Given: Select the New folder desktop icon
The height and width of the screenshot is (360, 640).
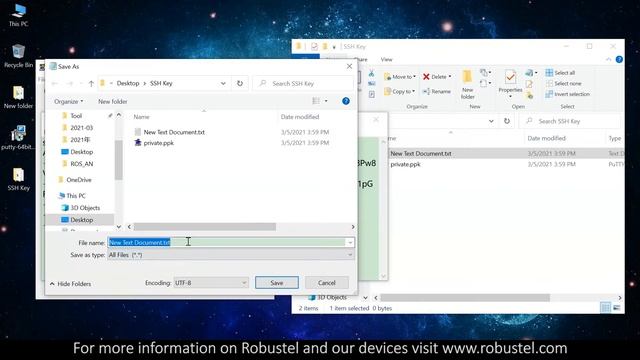Looking at the screenshot, I should (18, 97).
